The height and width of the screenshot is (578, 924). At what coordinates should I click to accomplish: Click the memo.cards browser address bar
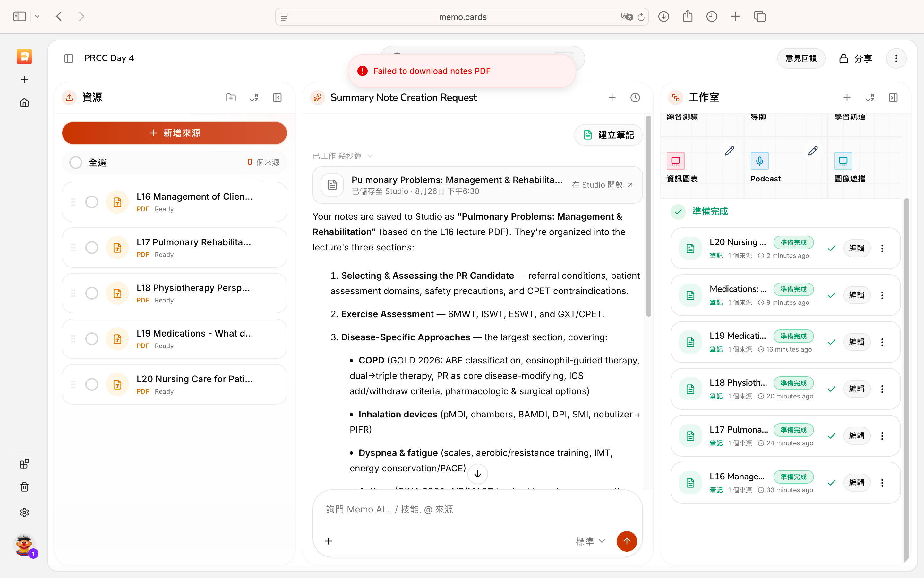click(462, 17)
